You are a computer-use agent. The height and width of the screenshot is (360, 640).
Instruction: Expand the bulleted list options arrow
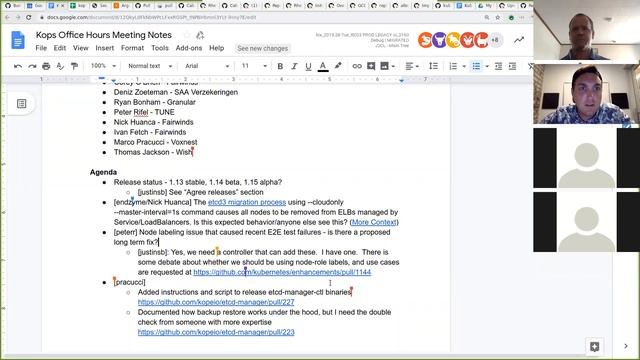[x=487, y=66]
